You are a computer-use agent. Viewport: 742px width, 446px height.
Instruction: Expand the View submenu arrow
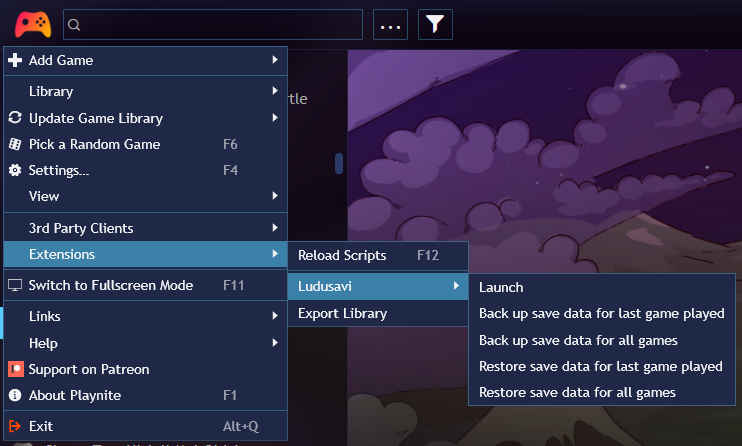(275, 196)
